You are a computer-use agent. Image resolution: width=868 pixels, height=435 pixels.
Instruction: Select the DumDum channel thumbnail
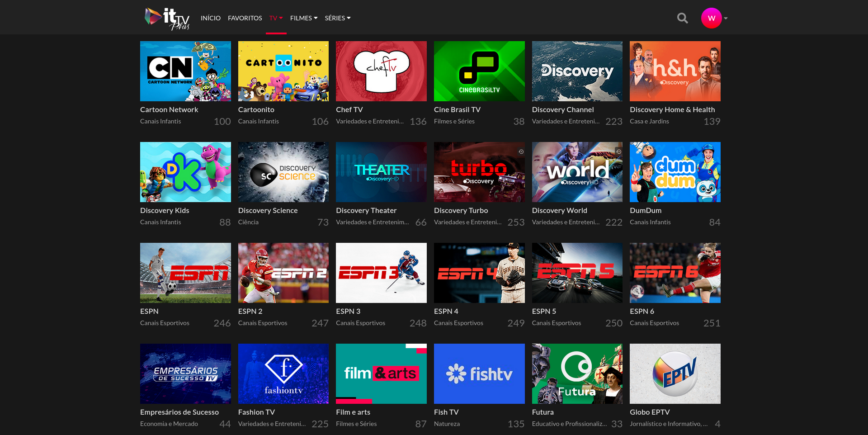(675, 172)
